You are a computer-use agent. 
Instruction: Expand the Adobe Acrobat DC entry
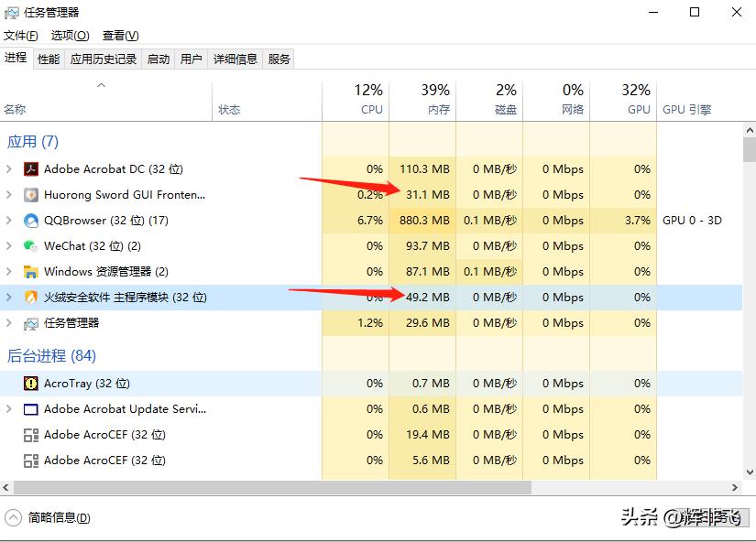tap(11, 169)
